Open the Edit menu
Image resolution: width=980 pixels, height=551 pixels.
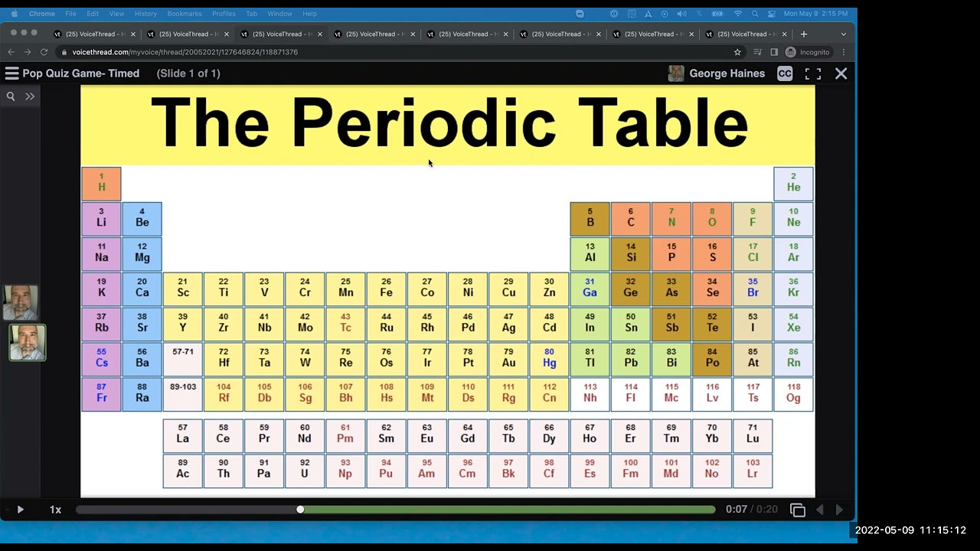(x=93, y=14)
